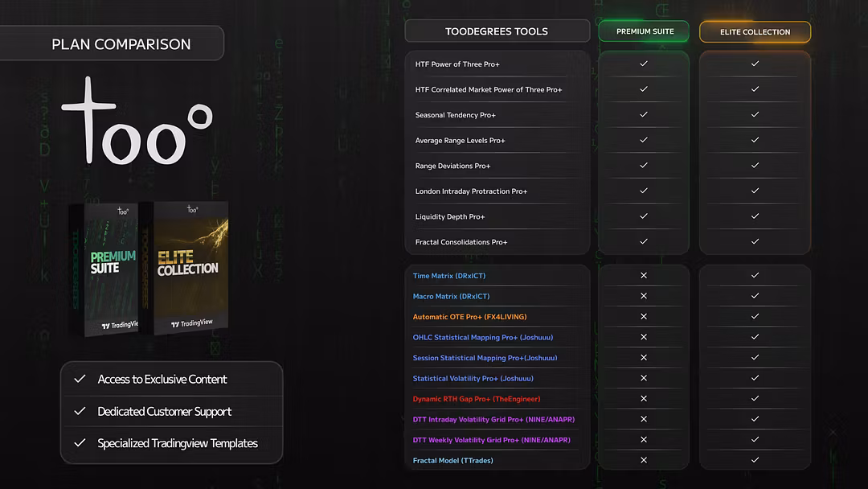This screenshot has width=868, height=489.
Task: Click Elite Collection checkmark for Macro Matrix
Action: pyautogui.click(x=755, y=296)
